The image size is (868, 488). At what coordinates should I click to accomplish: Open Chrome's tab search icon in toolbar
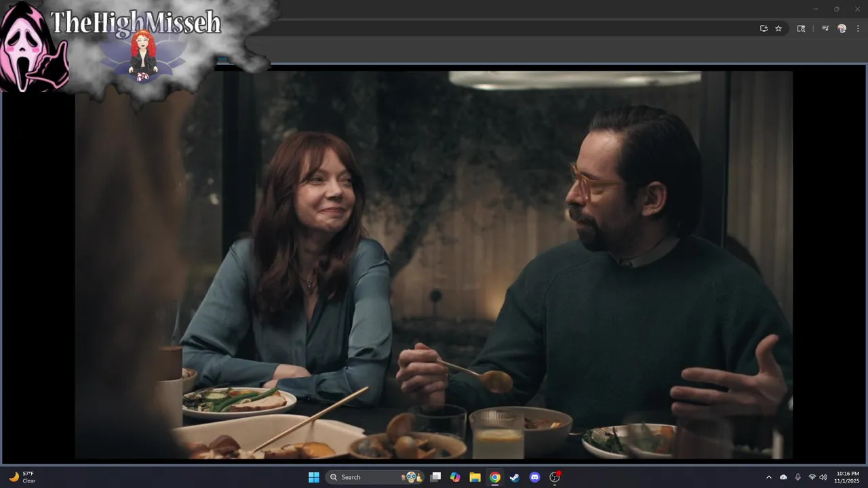coord(801,28)
